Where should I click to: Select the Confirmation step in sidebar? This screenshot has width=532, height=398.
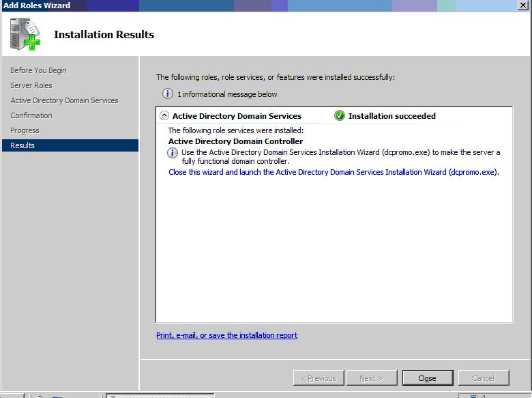pos(31,115)
